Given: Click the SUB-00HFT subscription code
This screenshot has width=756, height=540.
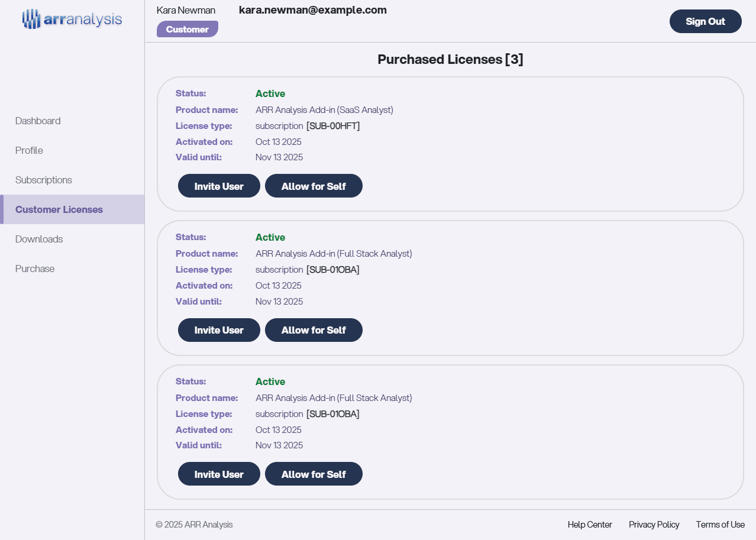Looking at the screenshot, I should pos(333,126).
